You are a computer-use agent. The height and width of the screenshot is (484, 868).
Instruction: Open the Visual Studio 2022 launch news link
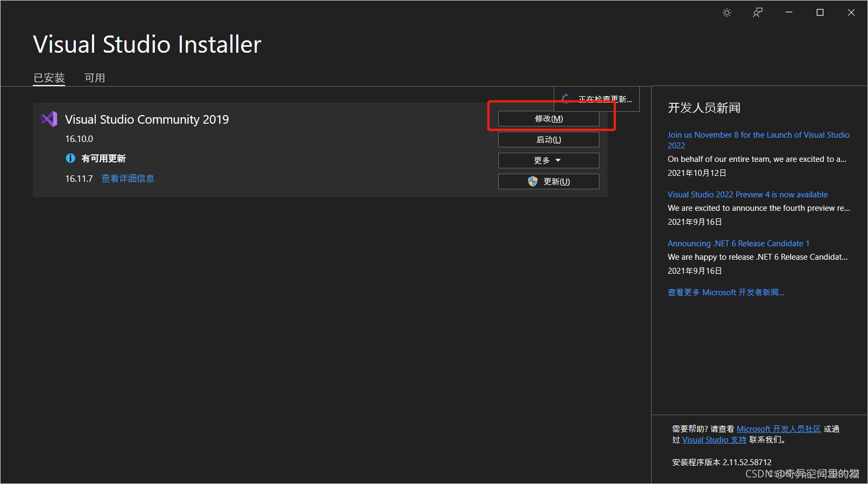pos(758,140)
